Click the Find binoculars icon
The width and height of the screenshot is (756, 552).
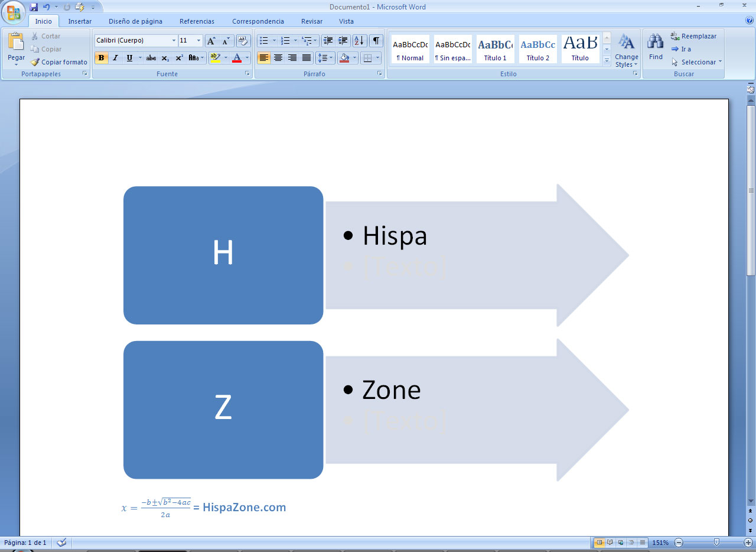click(656, 41)
